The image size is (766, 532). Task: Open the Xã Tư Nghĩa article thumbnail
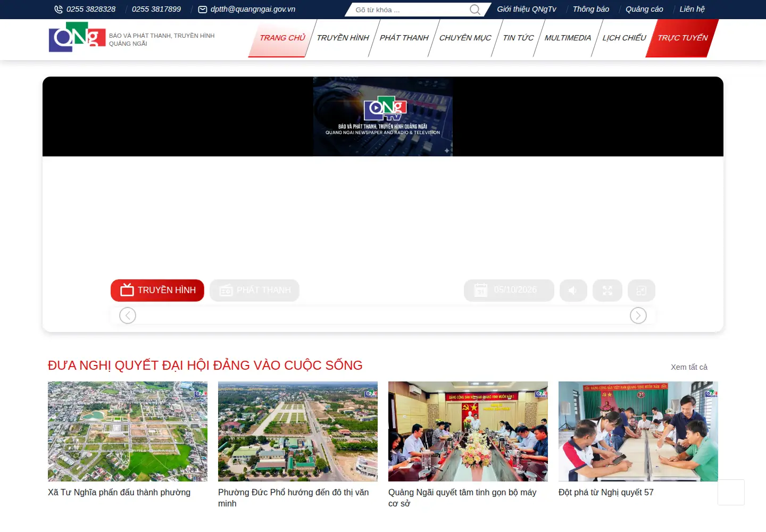[x=128, y=431]
